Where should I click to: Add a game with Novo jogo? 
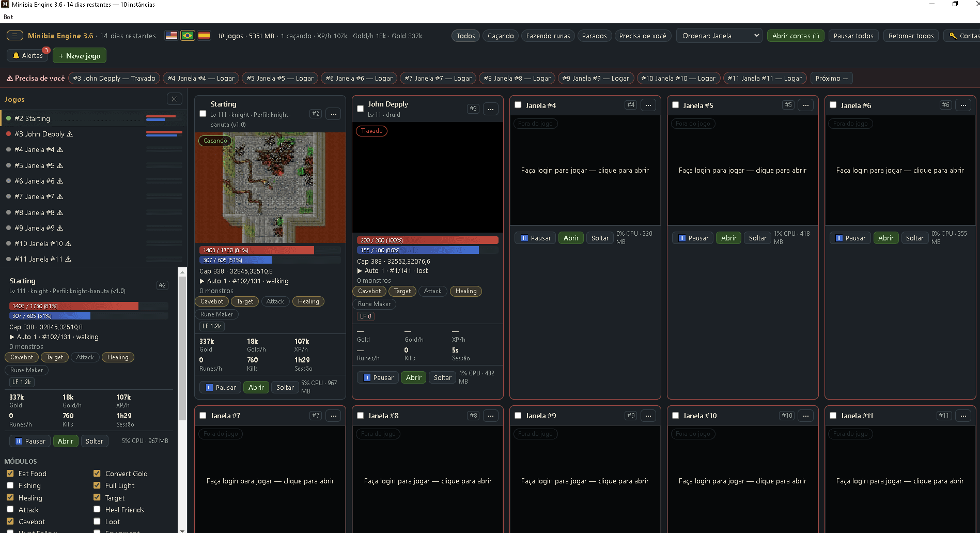(80, 56)
